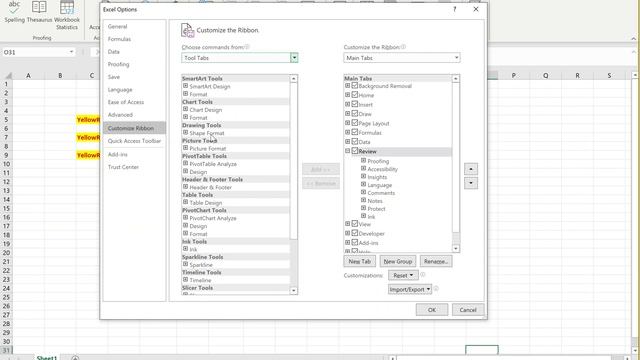This screenshot has height=360, width=640.
Task: Open the Customize the Ribbon dropdown
Action: [456, 58]
